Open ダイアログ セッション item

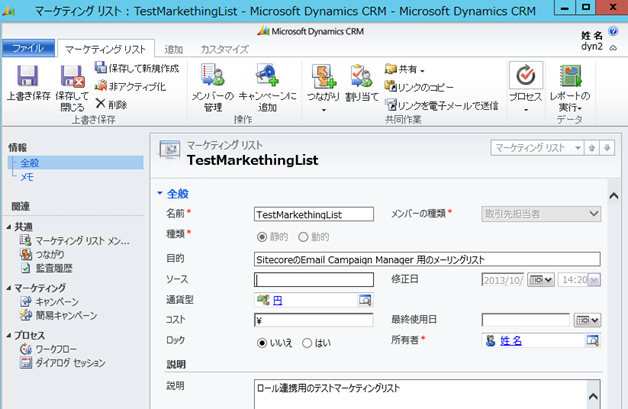(x=62, y=363)
